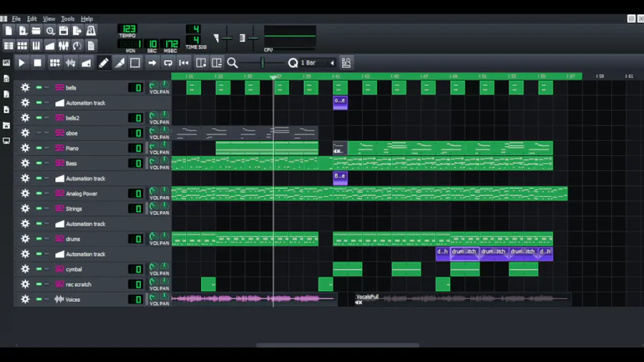Toggle loop points button
The width and height of the screenshot is (644, 362).
pos(168,63)
